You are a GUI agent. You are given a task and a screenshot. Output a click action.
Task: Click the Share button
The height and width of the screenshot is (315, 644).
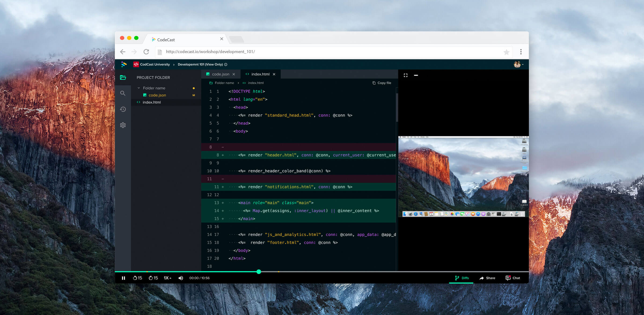(487, 278)
